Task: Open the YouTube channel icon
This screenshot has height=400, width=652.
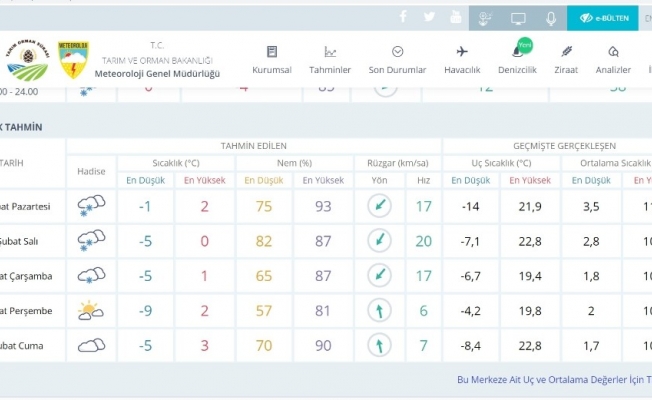Action: 456,17
